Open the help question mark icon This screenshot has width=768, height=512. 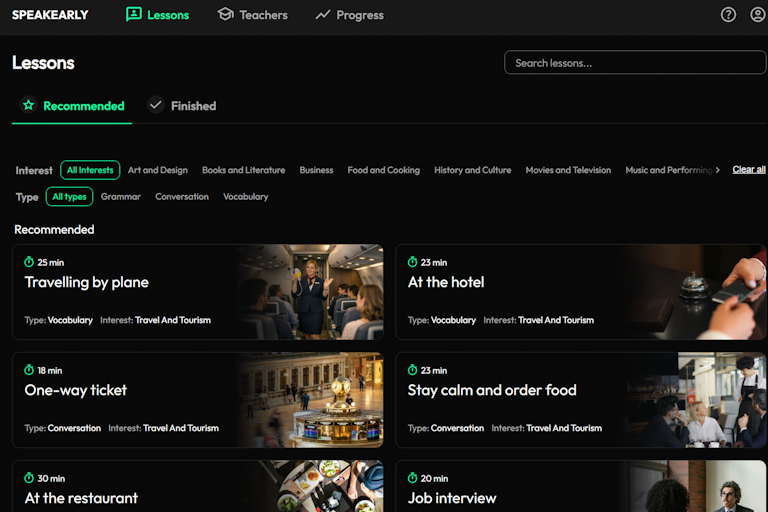[x=728, y=15]
